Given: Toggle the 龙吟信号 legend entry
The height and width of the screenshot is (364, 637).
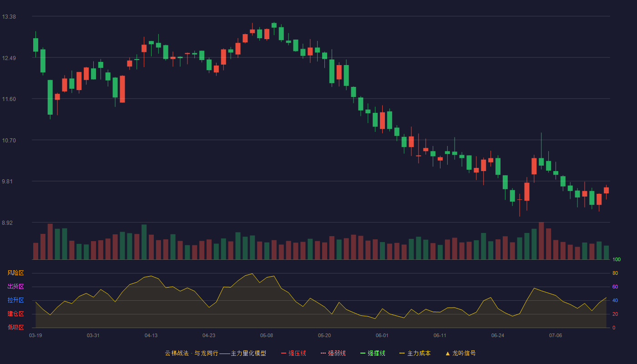Looking at the screenshot, I should (460, 353).
